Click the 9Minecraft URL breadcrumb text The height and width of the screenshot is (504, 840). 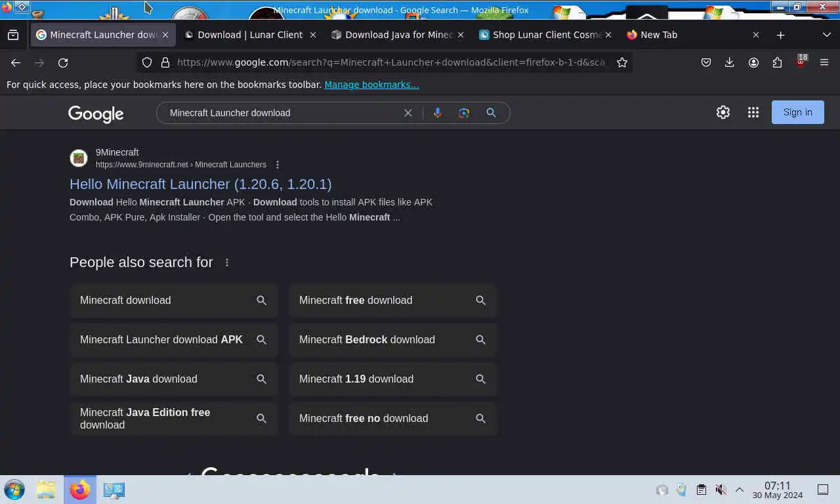(x=181, y=165)
